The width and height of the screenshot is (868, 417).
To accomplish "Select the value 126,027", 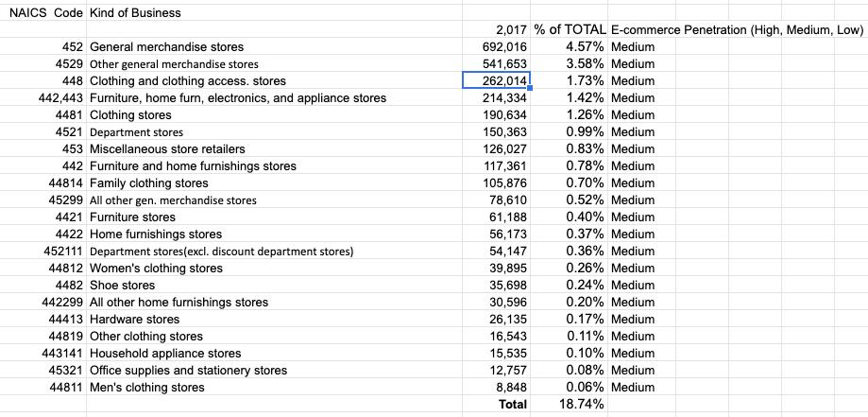I will (x=496, y=148).
